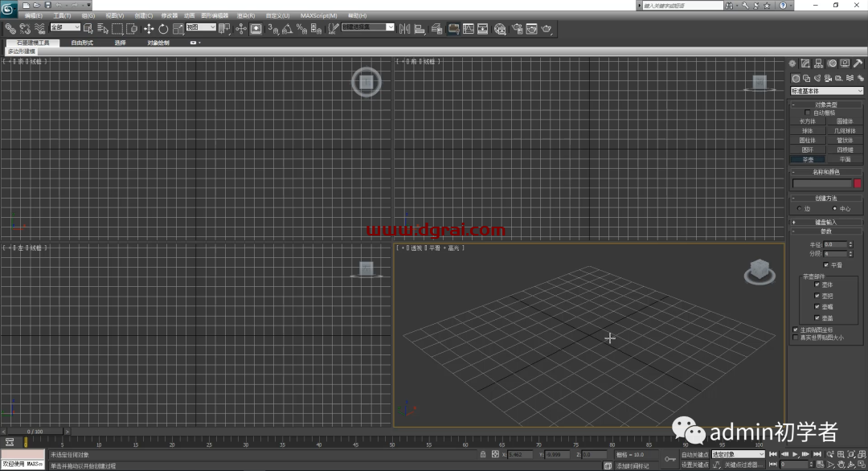The width and height of the screenshot is (868, 471).
Task: Choose the Rectangular Selection Region tool
Action: tap(117, 28)
